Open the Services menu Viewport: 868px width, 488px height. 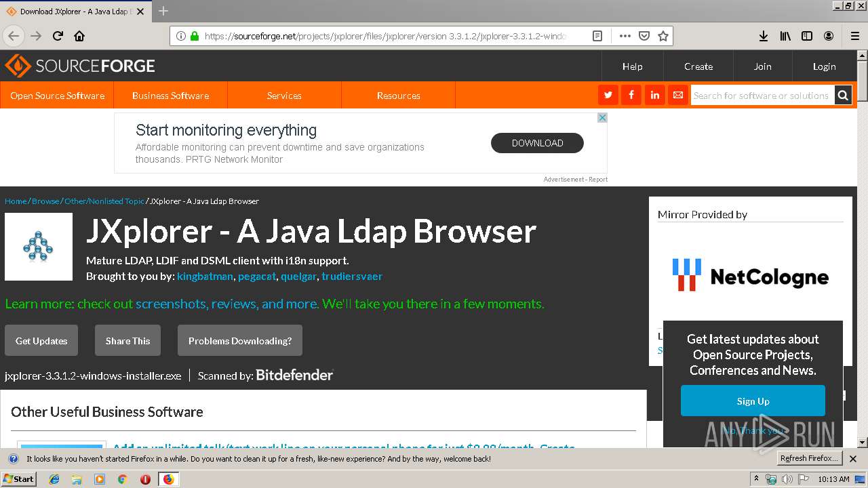click(284, 96)
